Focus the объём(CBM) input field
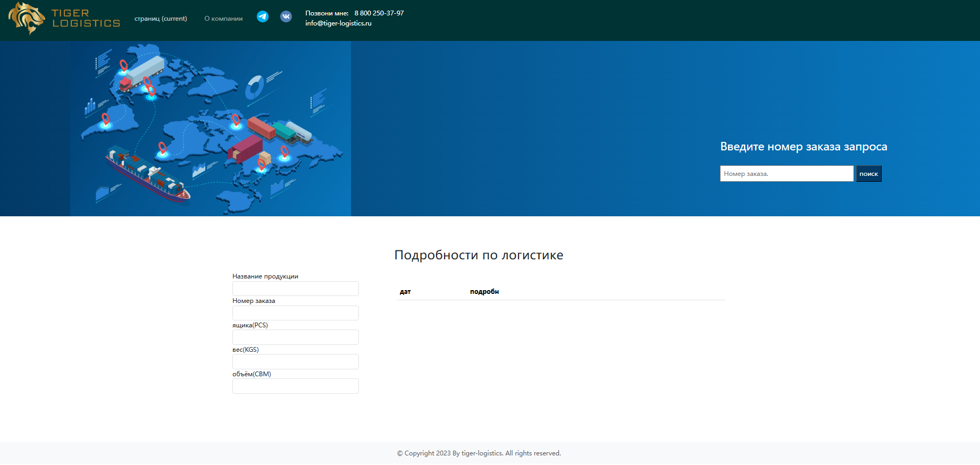Image resolution: width=980 pixels, height=465 pixels. [x=296, y=386]
